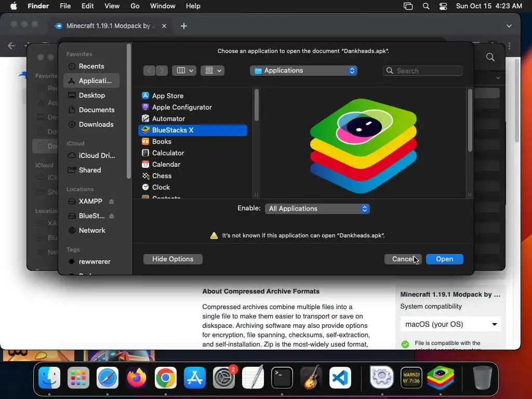Open the Help menu
This screenshot has width=532, height=399.
coord(193,6)
